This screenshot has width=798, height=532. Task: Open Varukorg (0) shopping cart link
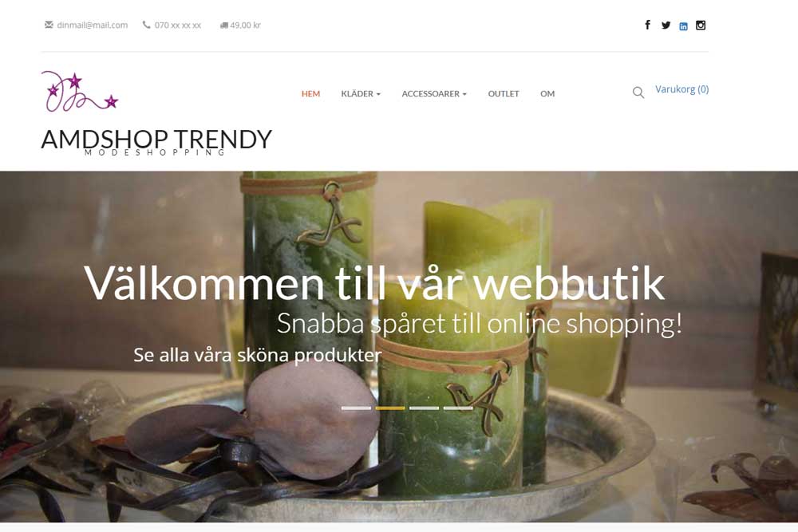click(x=682, y=89)
